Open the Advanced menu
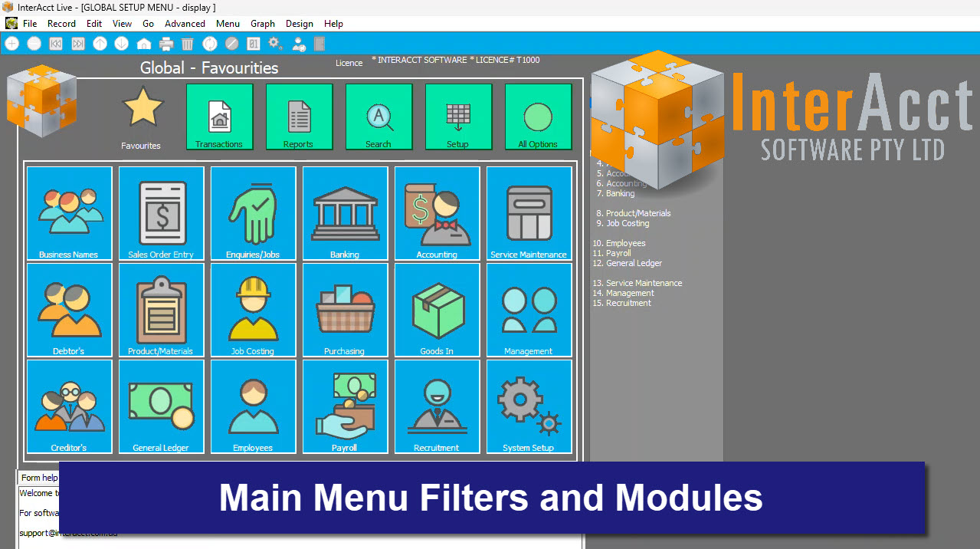Viewport: 980px width, 549px height. [x=185, y=24]
